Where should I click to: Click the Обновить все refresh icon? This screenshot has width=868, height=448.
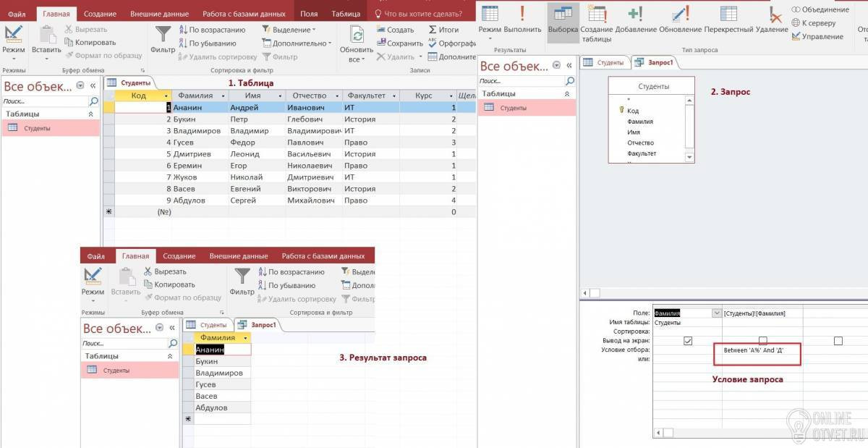click(x=357, y=34)
